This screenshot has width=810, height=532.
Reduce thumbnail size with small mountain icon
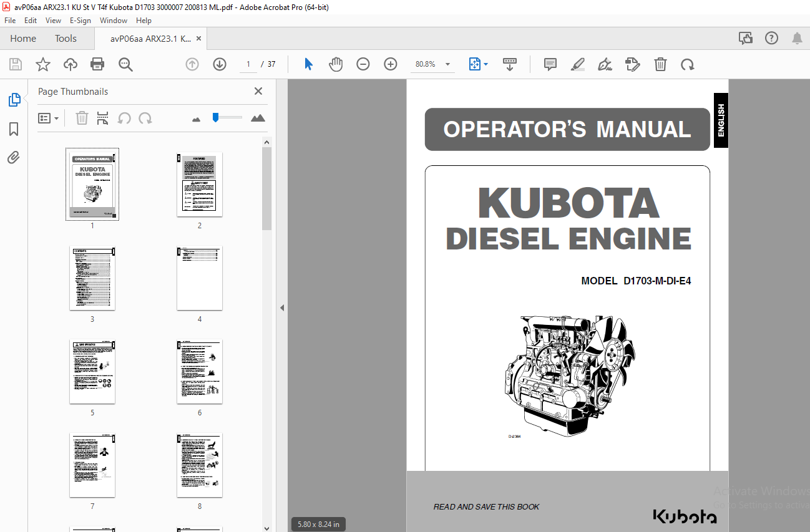[197, 118]
